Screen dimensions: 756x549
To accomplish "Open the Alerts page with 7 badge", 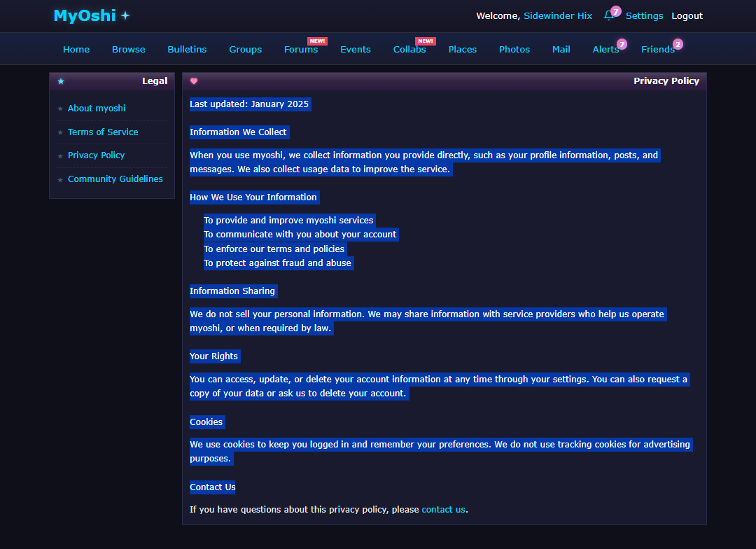I will click(605, 49).
